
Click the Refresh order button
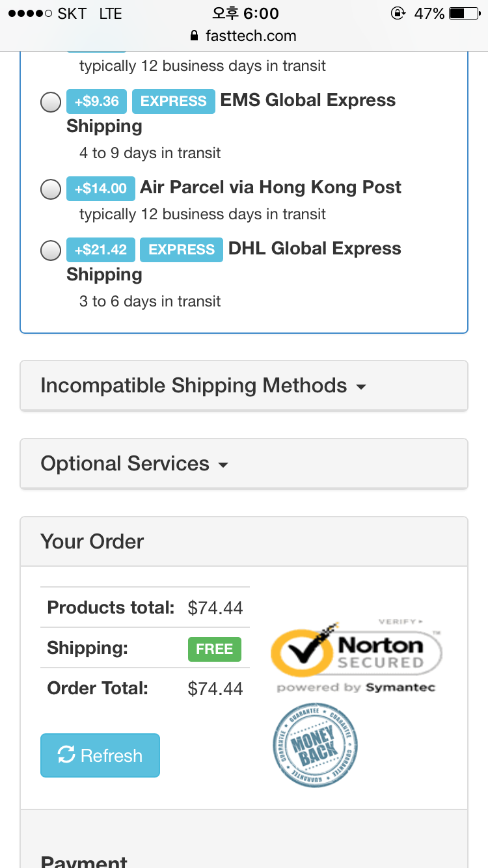100,755
